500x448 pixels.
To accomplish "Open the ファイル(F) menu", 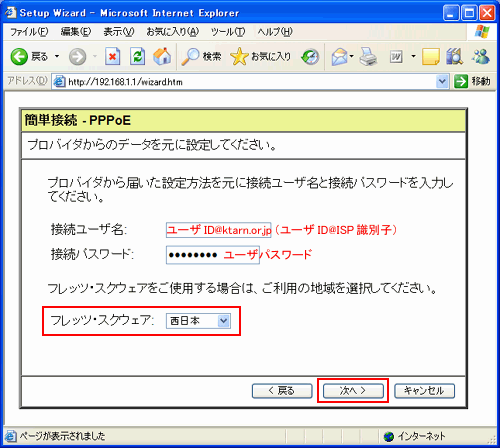I will (29, 32).
